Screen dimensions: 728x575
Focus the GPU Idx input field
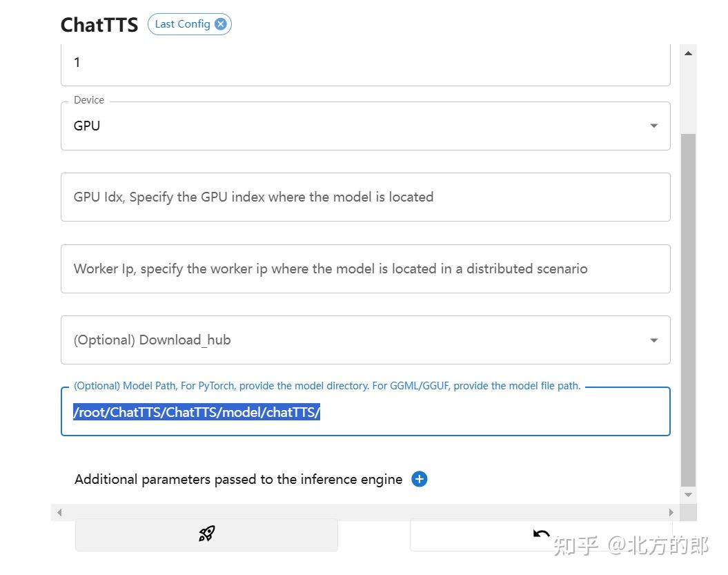coord(365,197)
